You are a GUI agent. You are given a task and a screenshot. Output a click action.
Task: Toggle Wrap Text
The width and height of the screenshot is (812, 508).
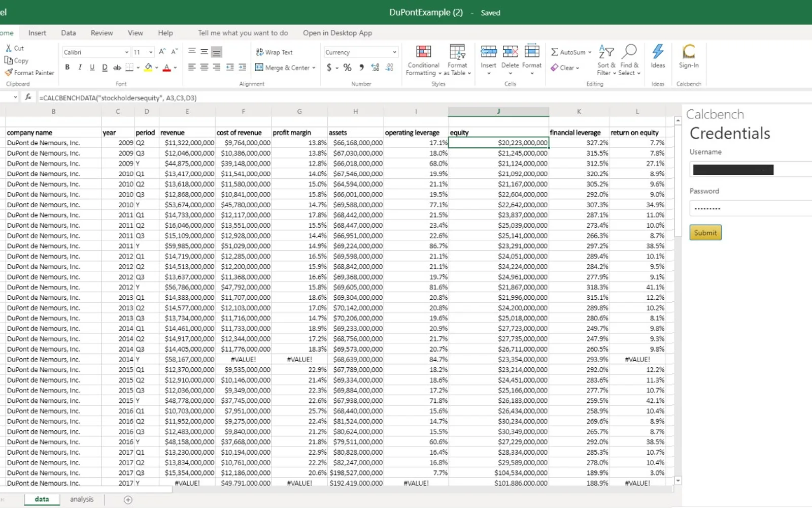[274, 52]
